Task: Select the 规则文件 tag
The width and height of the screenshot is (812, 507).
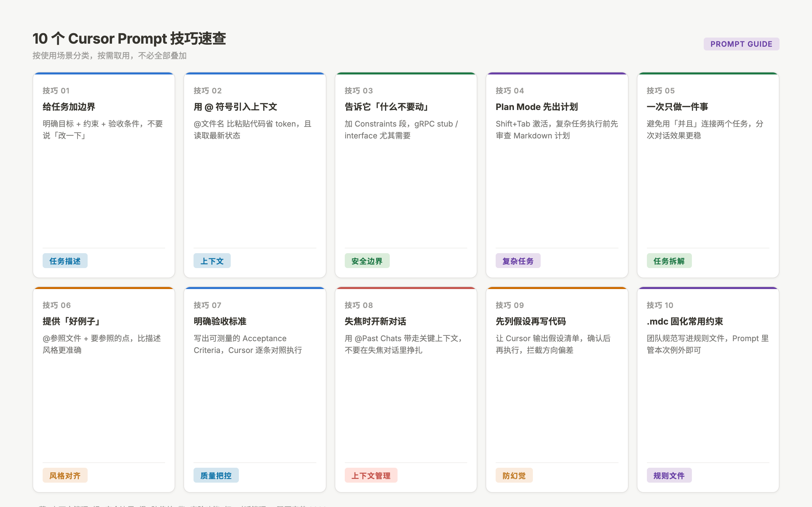Action: [669, 476]
